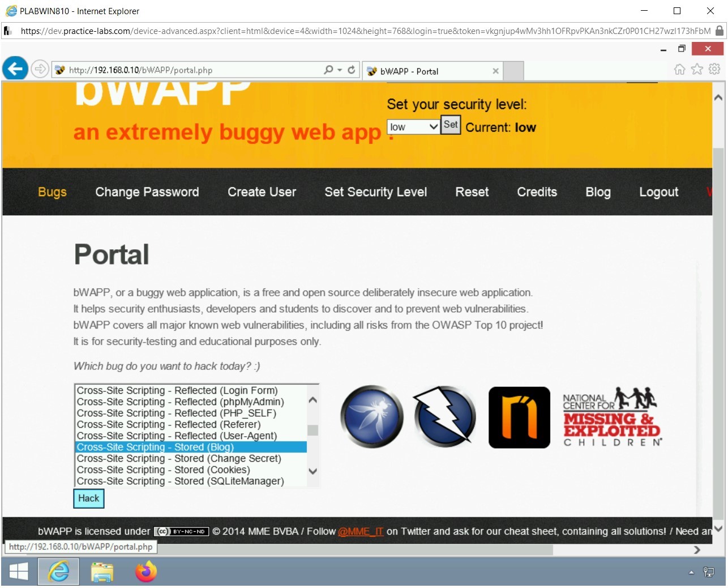The image size is (728, 588).
Task: Click the orange Netsparker logo
Action: pyautogui.click(x=519, y=417)
